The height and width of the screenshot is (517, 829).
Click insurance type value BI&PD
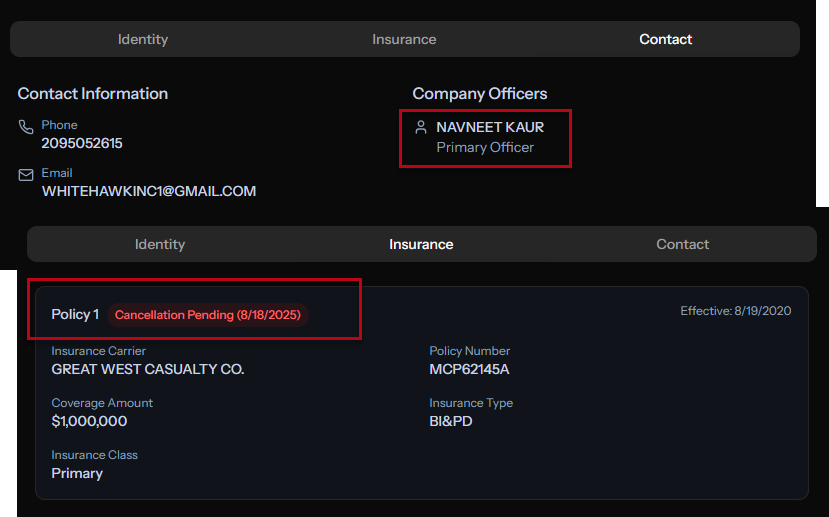point(451,421)
